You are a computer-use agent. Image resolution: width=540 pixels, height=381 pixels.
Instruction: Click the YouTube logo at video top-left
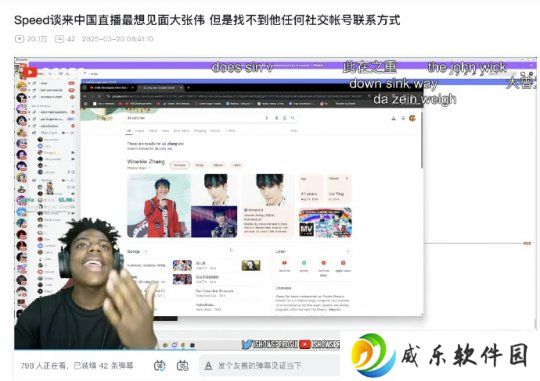[30, 72]
